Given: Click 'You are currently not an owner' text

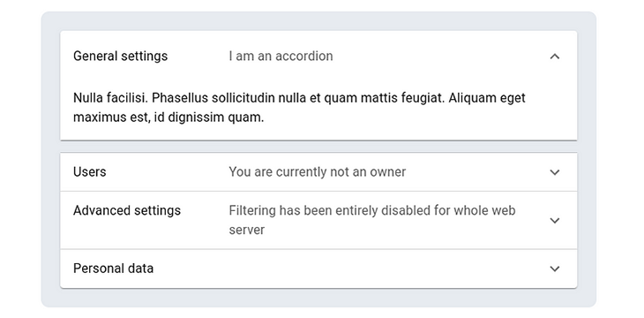Looking at the screenshot, I should pos(317,172).
